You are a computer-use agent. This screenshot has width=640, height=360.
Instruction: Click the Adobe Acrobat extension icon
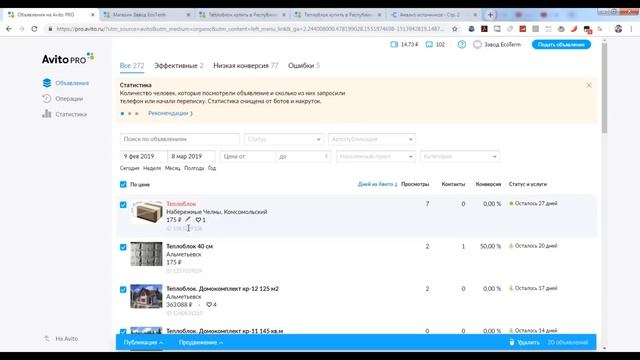pos(484,29)
